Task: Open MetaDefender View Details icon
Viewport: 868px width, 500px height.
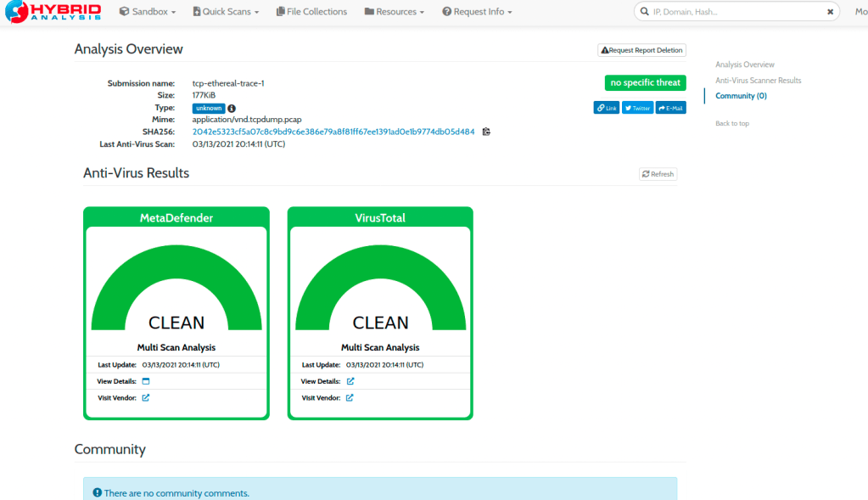Action: (146, 381)
